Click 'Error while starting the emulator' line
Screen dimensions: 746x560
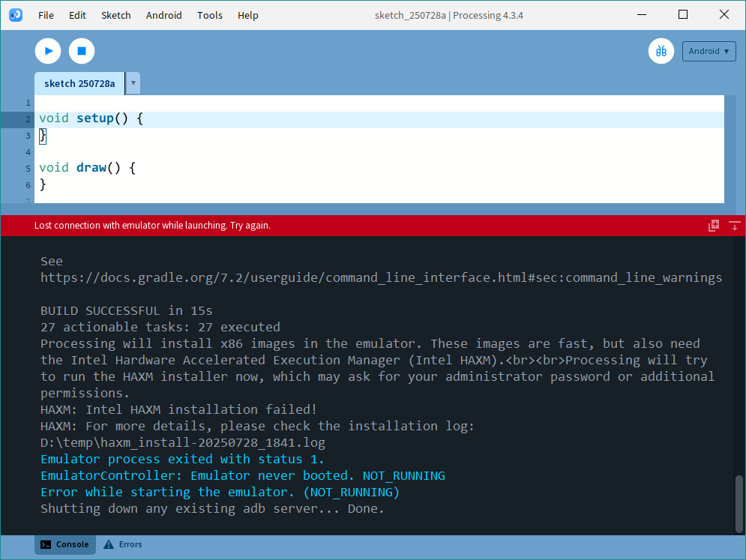point(220,493)
